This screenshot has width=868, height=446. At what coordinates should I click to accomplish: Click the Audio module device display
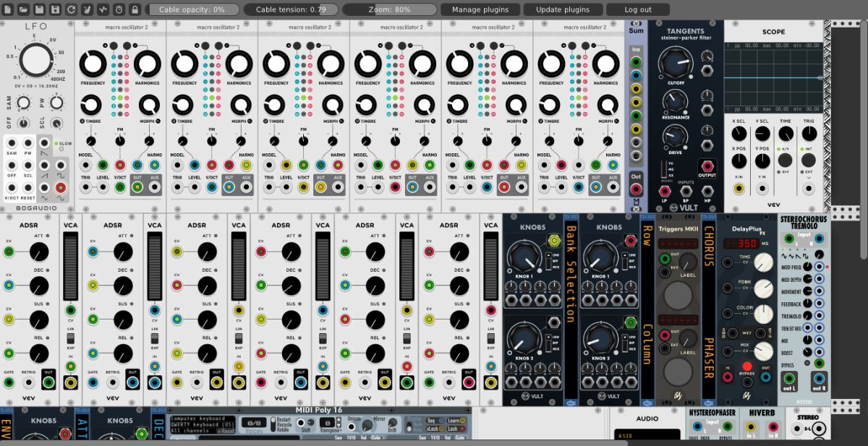(647, 436)
